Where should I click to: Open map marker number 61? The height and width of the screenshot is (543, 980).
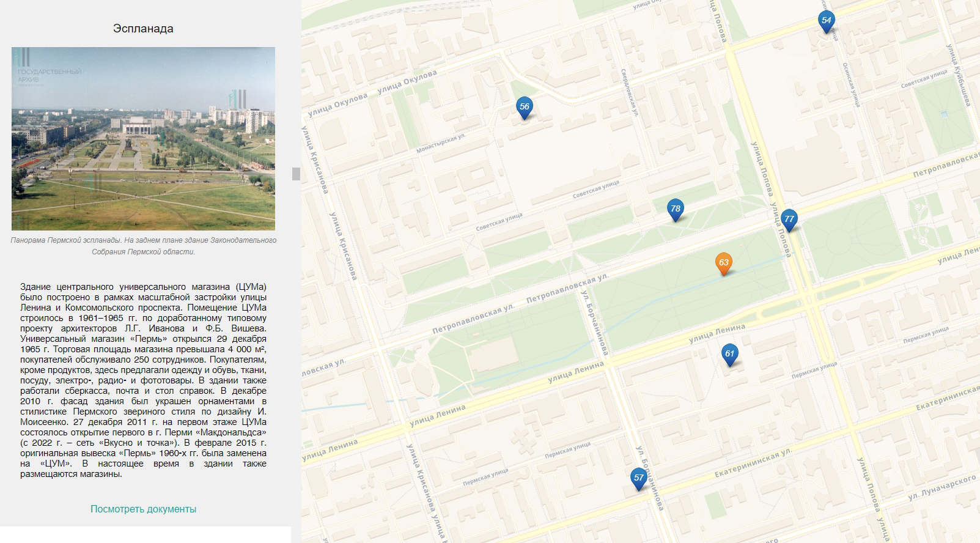(729, 355)
